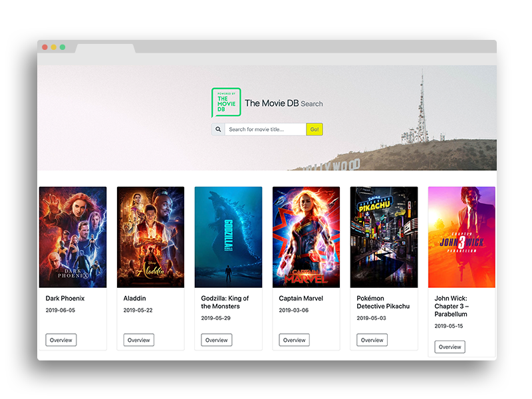The image size is (532, 399).
Task: Open the Overview for Pokémon Detective Pikachu
Action: tap(372, 340)
